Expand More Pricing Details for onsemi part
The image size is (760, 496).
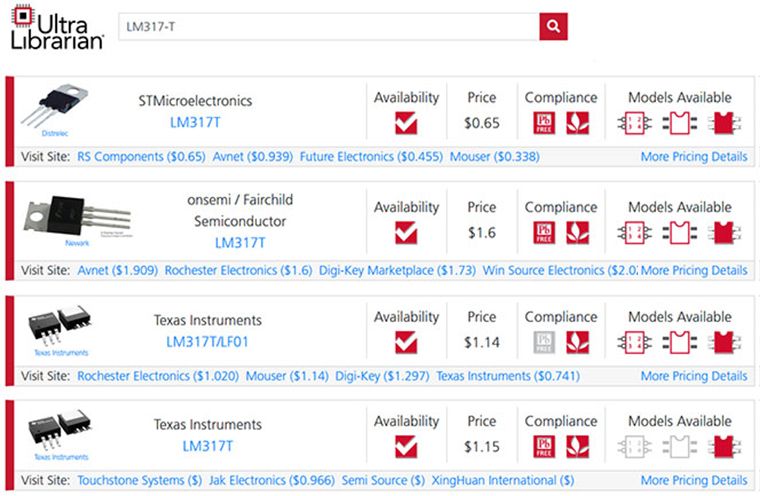pyautogui.click(x=693, y=270)
